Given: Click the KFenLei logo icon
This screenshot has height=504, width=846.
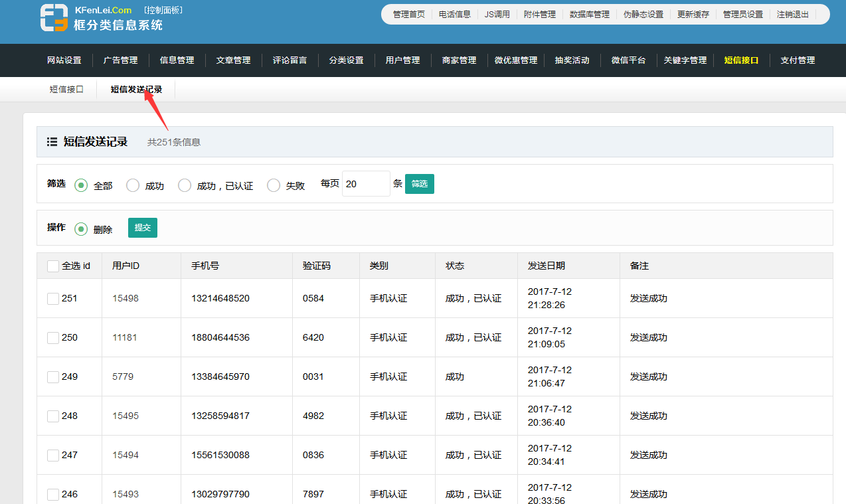Looking at the screenshot, I should (x=54, y=18).
